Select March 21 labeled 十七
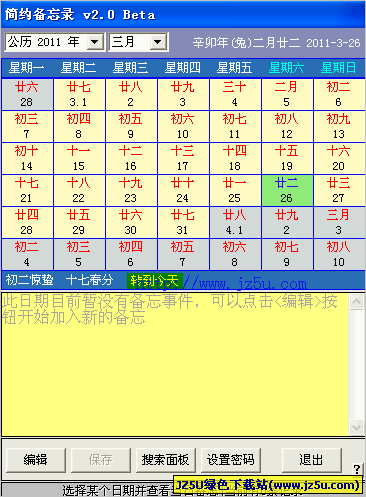 click(27, 190)
